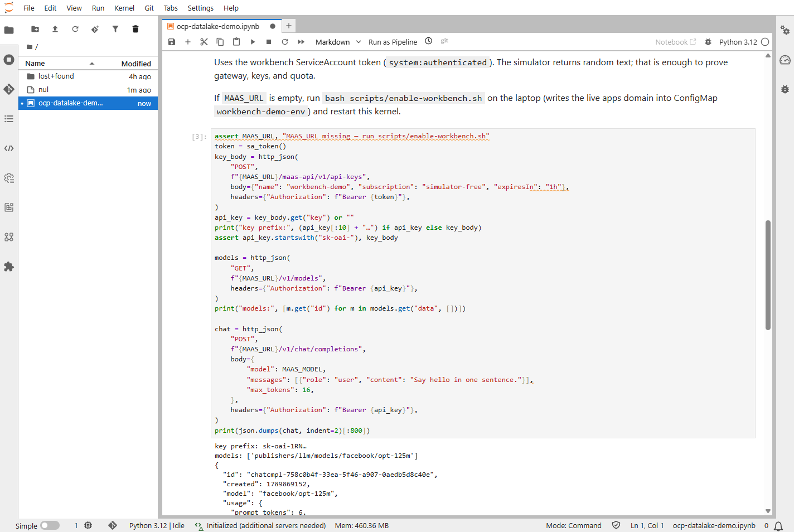Open the File menu
The image size is (794, 532).
[29, 8]
